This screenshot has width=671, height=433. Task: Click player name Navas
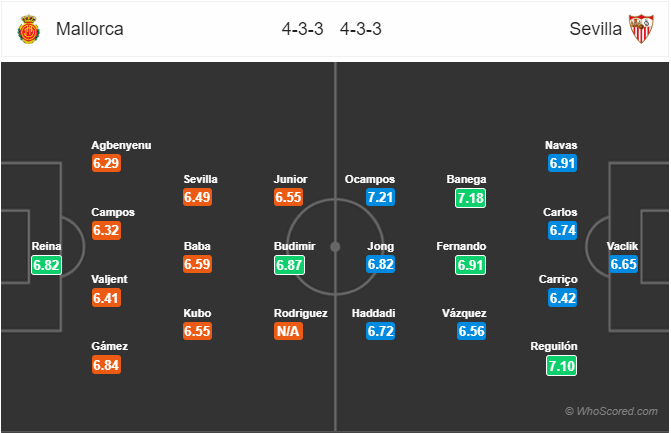(561, 145)
